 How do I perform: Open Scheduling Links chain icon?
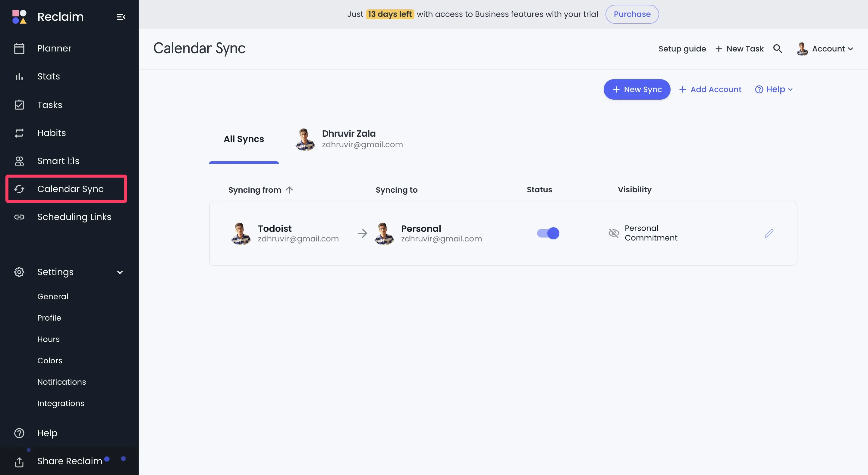tap(19, 217)
